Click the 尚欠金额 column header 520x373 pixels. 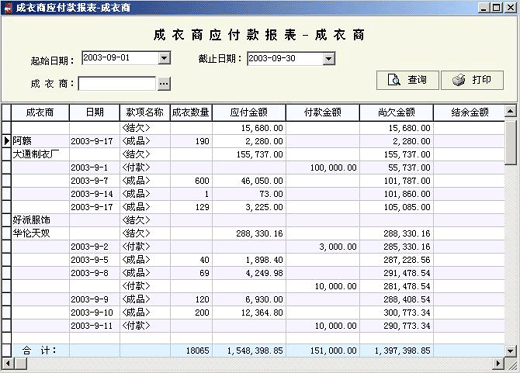click(396, 112)
